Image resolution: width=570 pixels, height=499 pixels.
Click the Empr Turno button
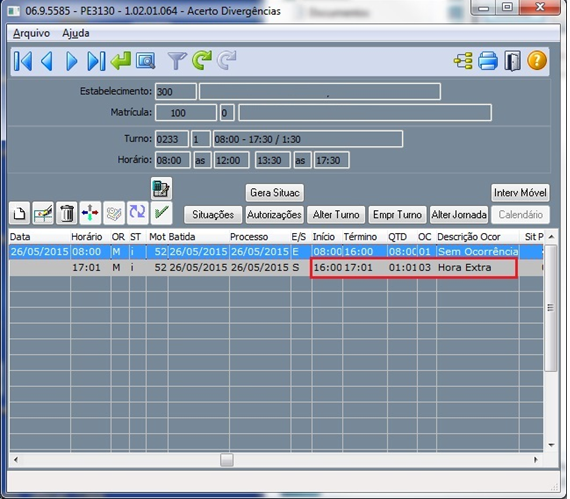coord(397,215)
